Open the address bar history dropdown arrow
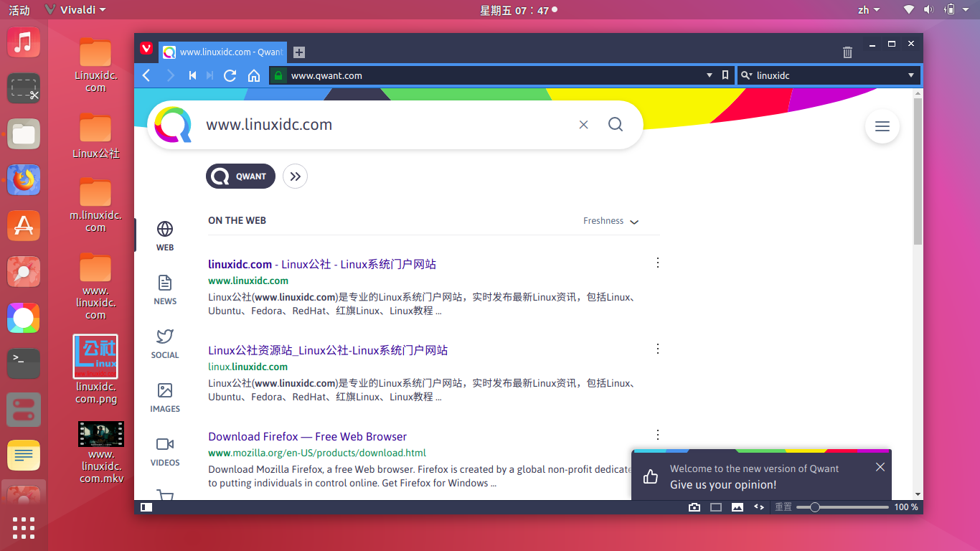Viewport: 980px width, 551px height. [x=710, y=75]
